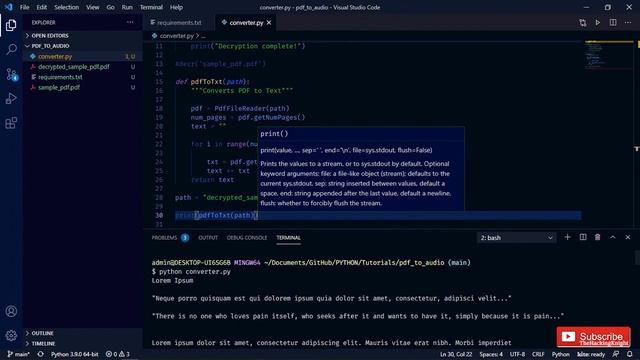Open the Help menu
Screen dimensions: 640x360
point(176,7)
